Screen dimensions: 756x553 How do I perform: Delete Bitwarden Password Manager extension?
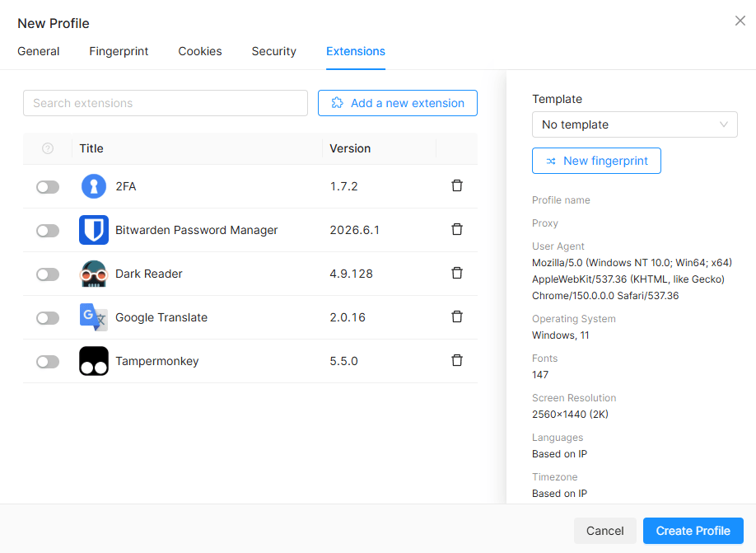pos(457,229)
